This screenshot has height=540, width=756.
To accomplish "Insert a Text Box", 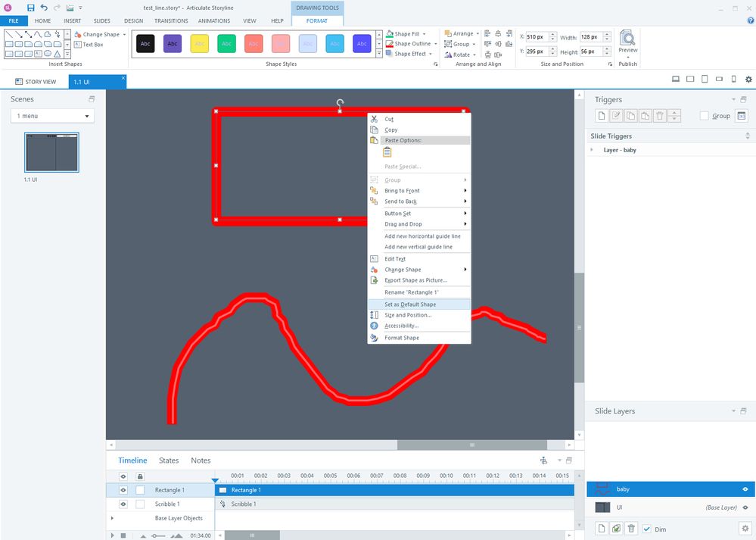I will [89, 45].
